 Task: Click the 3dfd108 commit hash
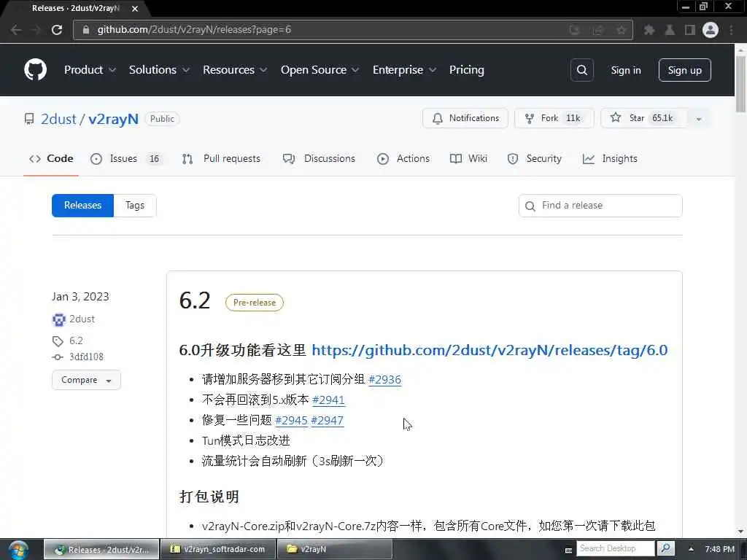click(x=86, y=357)
